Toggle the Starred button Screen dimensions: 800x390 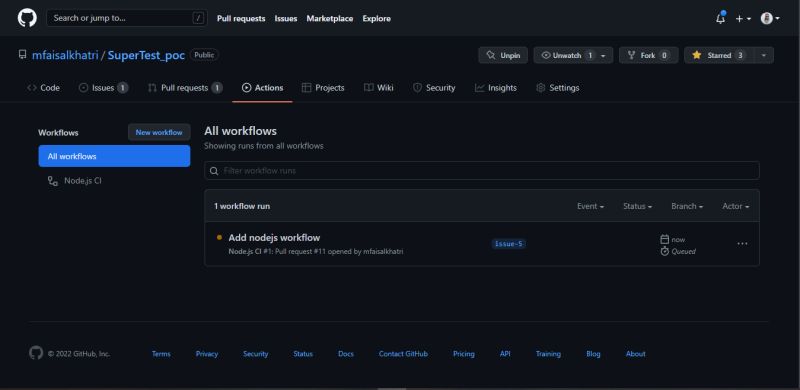tap(718, 55)
